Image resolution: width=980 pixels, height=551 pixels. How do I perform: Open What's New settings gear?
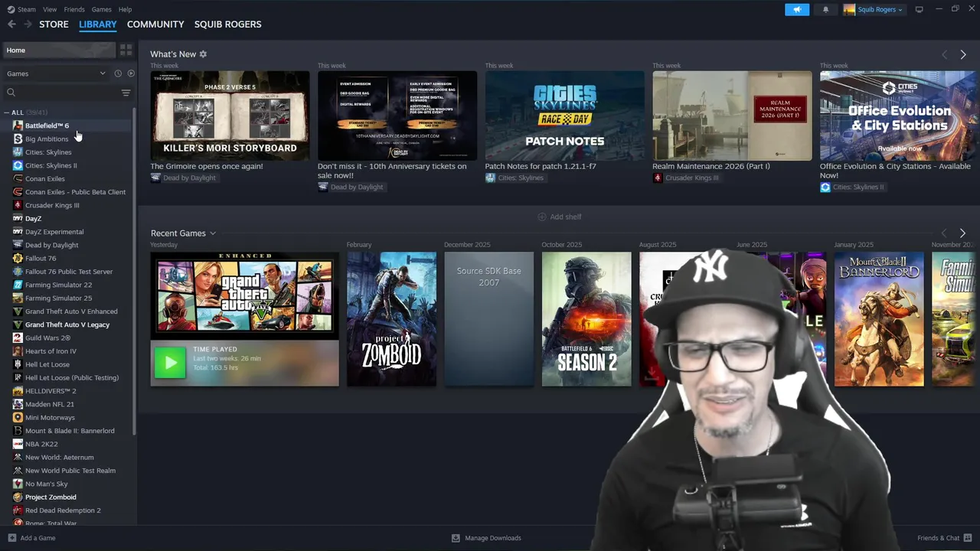203,54
